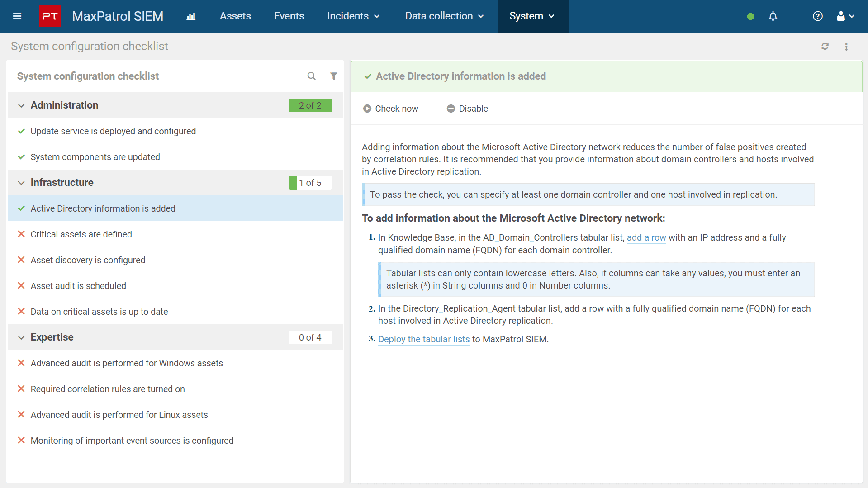Click the Check now button
Image resolution: width=868 pixels, height=488 pixels.
coord(391,109)
